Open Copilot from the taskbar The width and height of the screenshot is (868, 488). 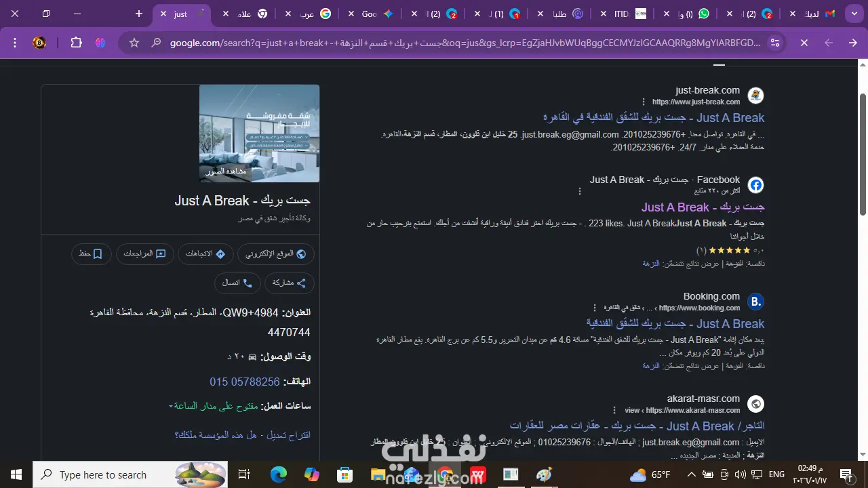click(312, 474)
